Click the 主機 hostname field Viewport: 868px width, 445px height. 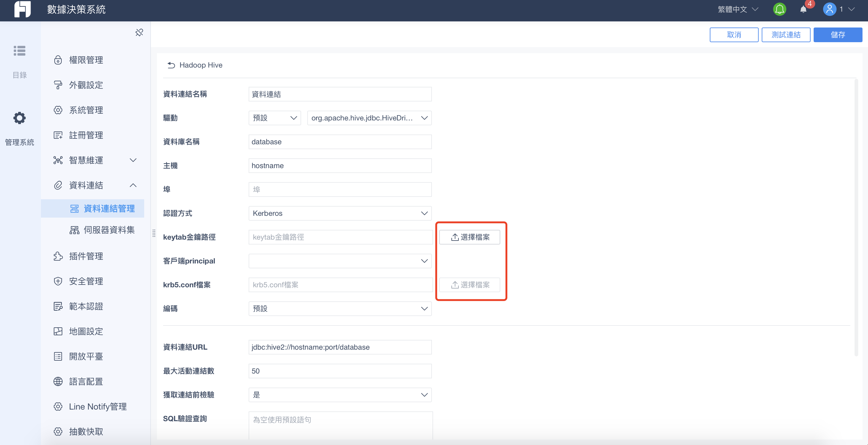coord(340,166)
